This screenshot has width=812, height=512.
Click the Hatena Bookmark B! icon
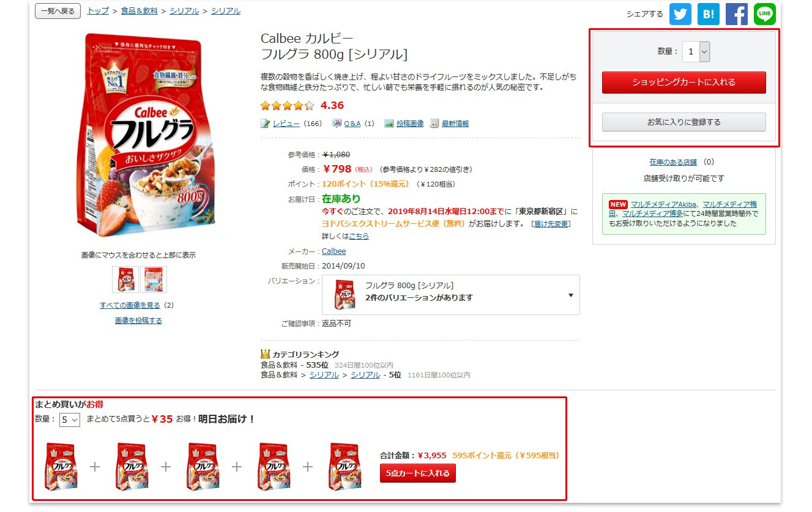point(708,14)
